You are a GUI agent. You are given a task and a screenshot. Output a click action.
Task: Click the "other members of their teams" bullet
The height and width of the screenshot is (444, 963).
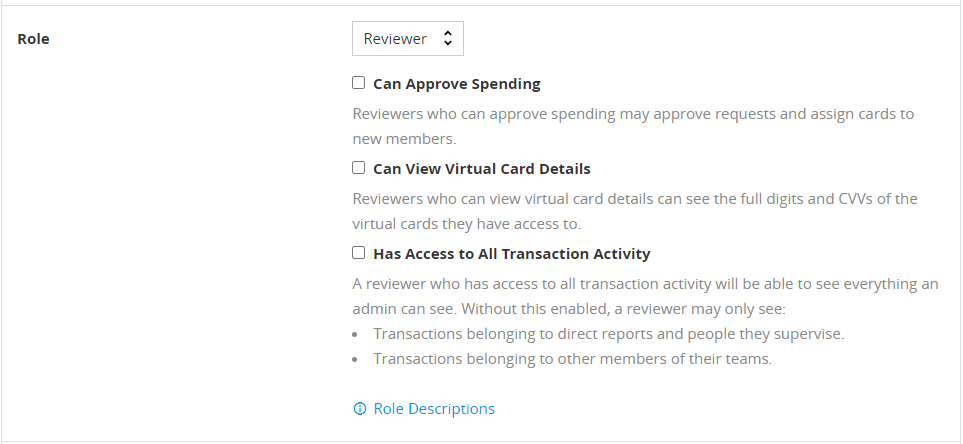point(572,359)
